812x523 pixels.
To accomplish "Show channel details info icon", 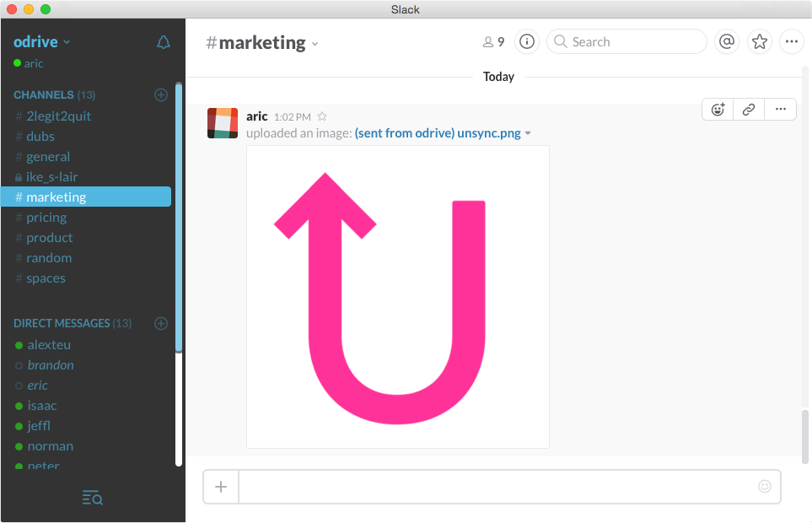I will [x=527, y=42].
